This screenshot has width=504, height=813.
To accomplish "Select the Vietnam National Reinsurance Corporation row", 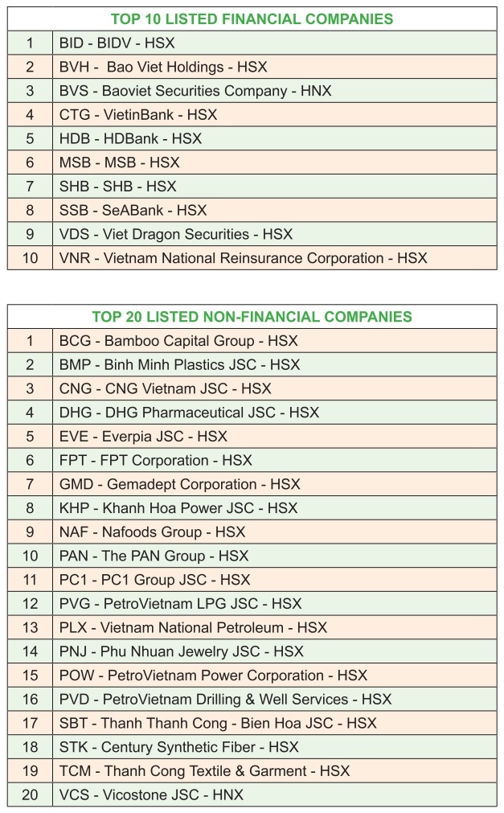I will tap(243, 258).
